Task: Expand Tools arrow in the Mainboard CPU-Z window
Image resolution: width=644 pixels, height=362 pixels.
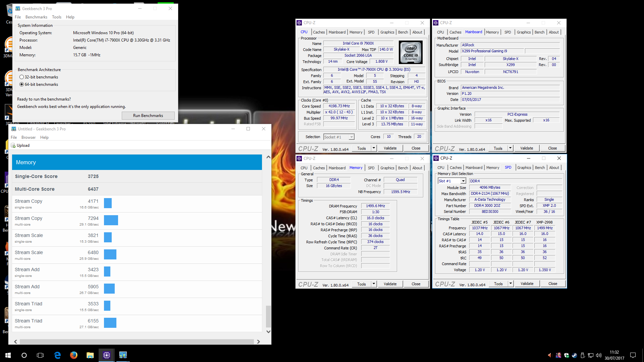Action: [510, 148]
